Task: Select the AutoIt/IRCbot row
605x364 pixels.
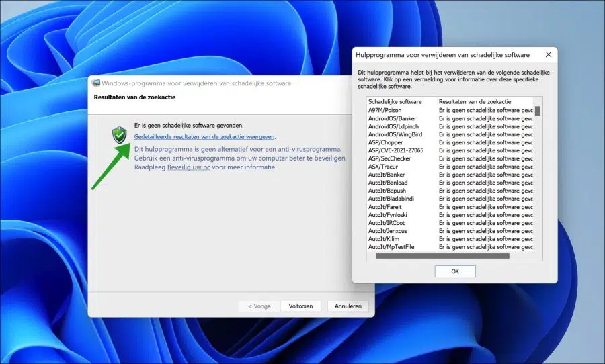Action: [450, 223]
